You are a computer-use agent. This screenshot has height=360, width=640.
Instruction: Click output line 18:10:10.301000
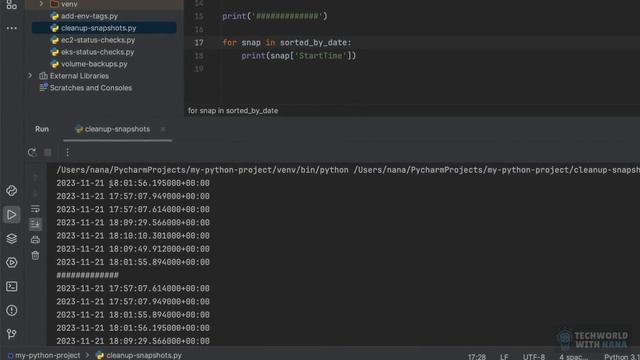click(133, 236)
